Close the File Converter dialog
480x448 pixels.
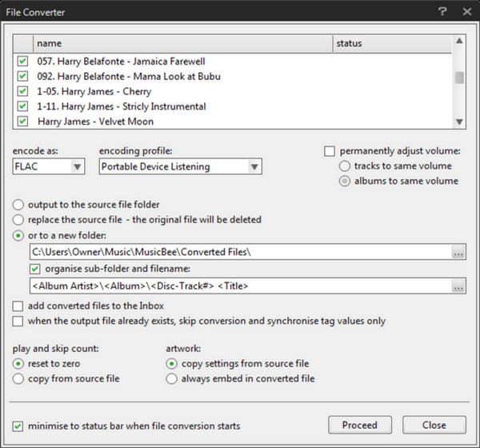click(467, 12)
